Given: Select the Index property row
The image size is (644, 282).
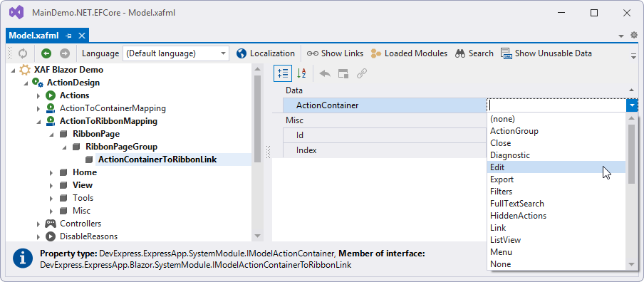Looking at the screenshot, I should point(385,150).
